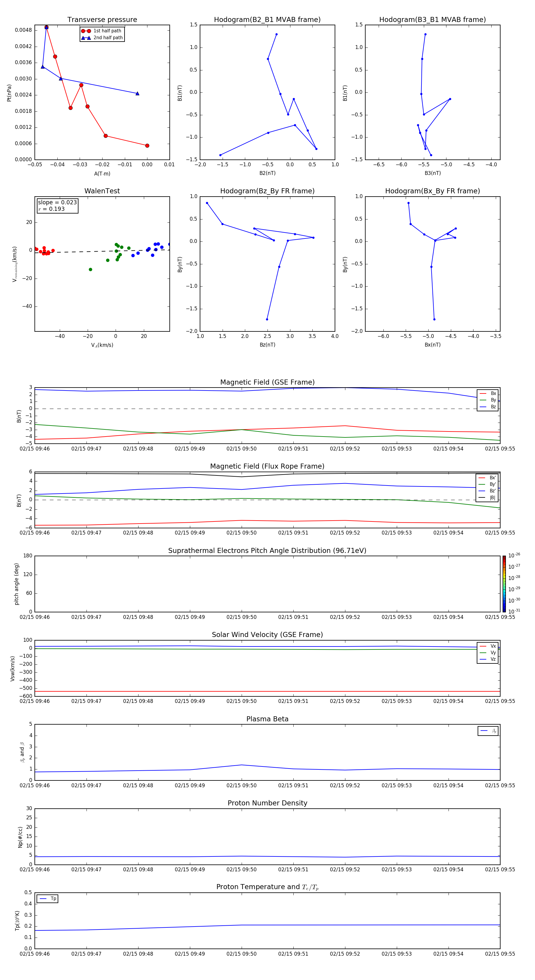Click the '|B|' legend entry in flux rope plot

[x=487, y=498]
